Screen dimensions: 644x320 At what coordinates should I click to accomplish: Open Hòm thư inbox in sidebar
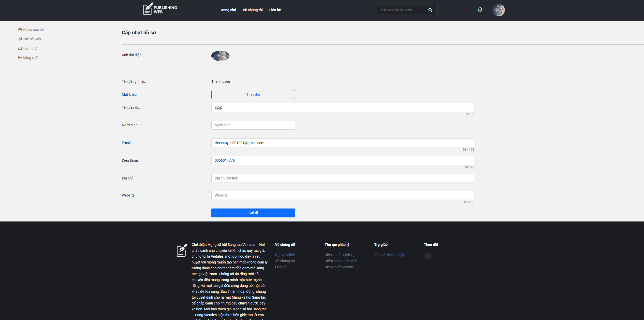click(27, 48)
